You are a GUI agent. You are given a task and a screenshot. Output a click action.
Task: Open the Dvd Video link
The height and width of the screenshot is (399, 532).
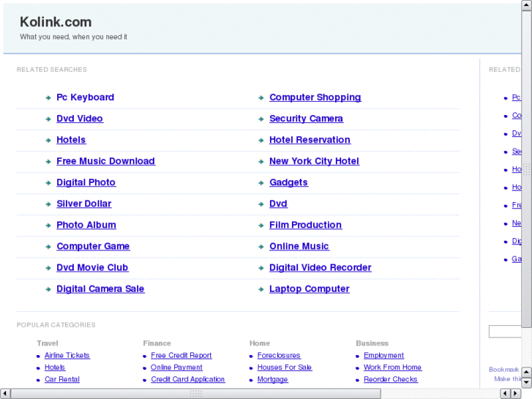click(80, 119)
